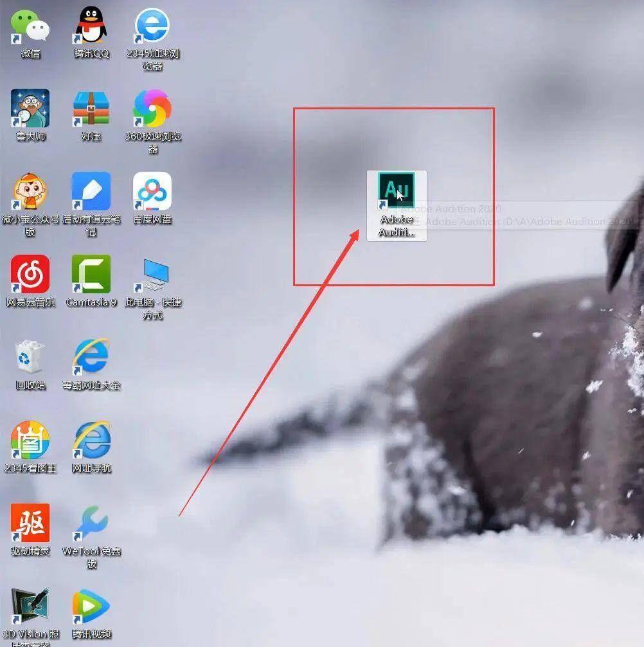Select the 毒霸网址大全 IE icon

91,358
